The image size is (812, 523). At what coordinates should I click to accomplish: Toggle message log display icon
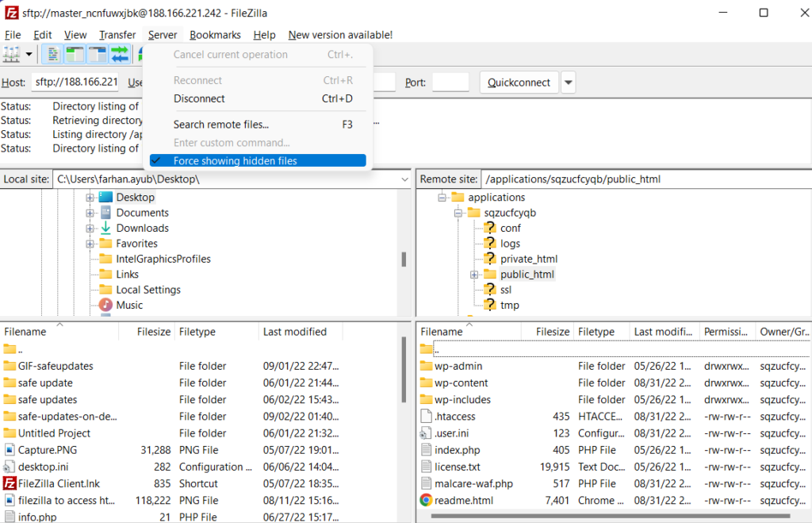pos(52,55)
